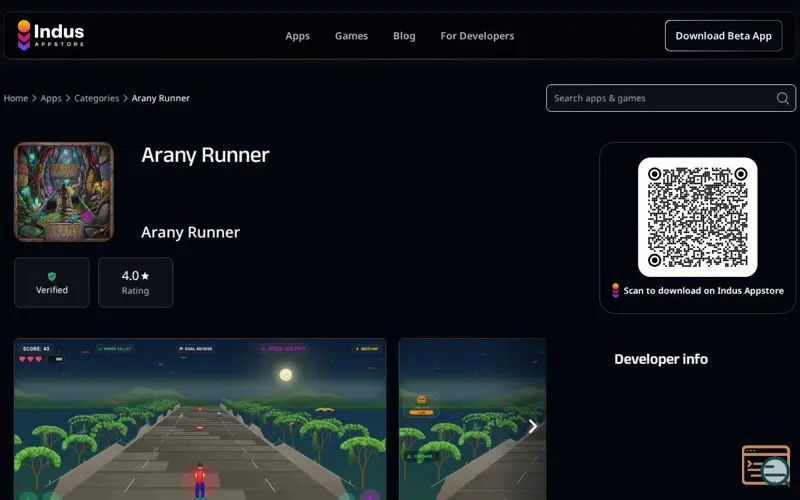Screen dimensions: 800x500
Task: Click the Arany Runner developer name subtitle
Action: (190, 232)
